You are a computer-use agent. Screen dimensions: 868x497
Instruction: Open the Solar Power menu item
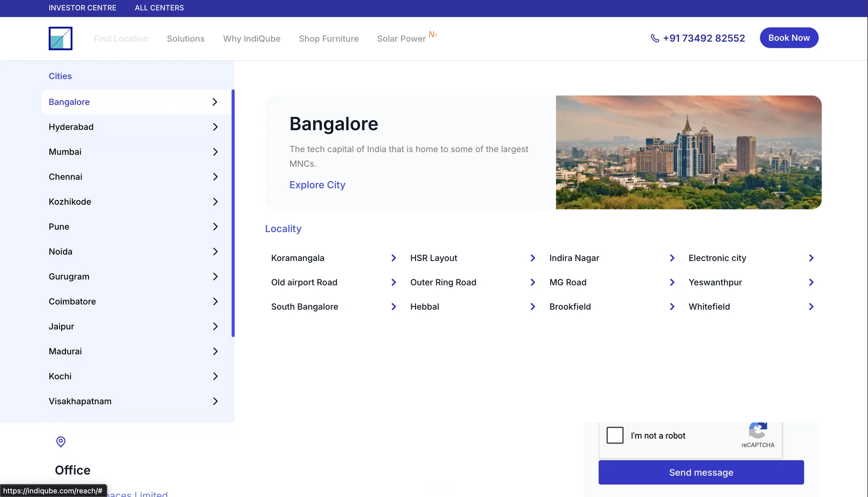pos(401,39)
